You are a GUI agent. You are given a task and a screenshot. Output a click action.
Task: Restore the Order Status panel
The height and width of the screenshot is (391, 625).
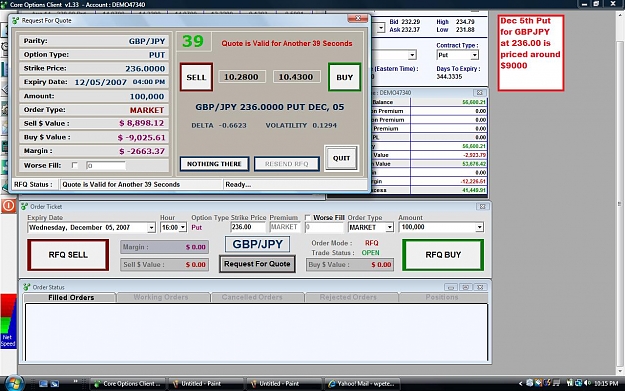click(466, 287)
